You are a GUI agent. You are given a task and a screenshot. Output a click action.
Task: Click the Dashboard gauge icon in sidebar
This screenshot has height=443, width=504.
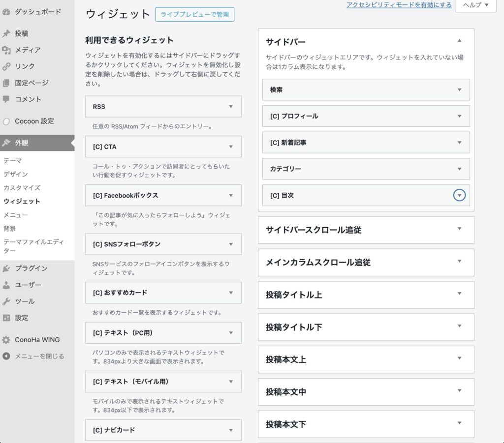point(6,11)
